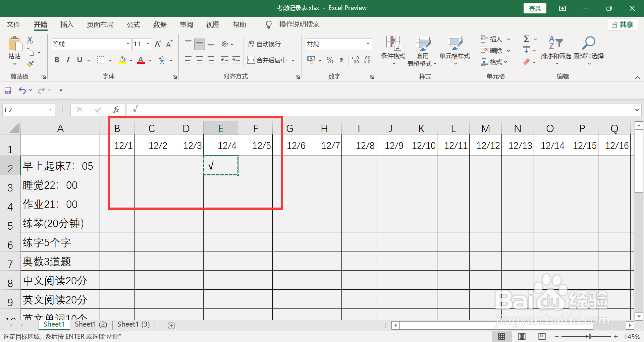This screenshot has height=342, width=644.
Task: Switch to the 数据 tab
Action: (x=160, y=24)
